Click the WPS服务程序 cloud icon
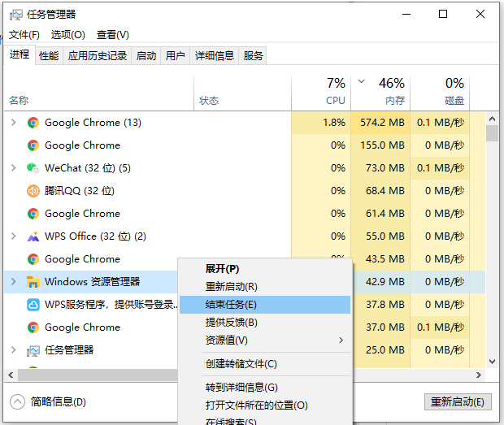 (33, 305)
